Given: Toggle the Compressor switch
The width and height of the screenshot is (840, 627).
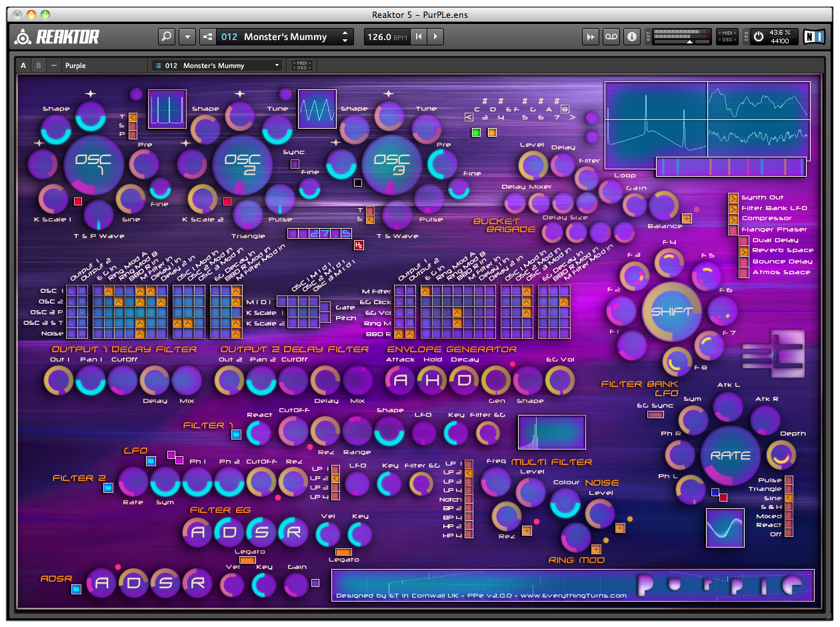Looking at the screenshot, I should click(x=733, y=219).
